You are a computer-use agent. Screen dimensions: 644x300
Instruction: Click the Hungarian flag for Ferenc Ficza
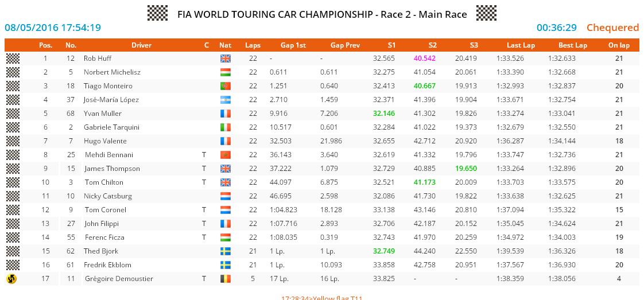pos(226,237)
